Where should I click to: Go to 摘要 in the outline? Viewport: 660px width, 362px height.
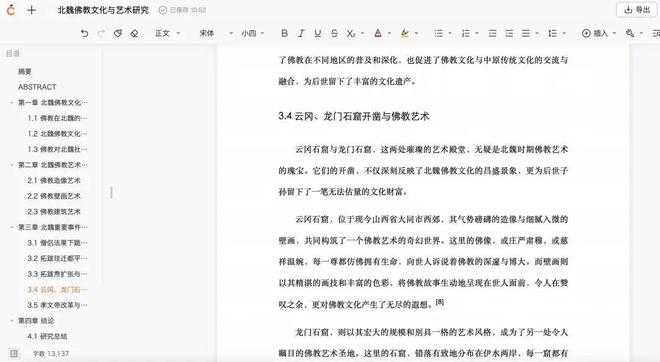(25, 72)
